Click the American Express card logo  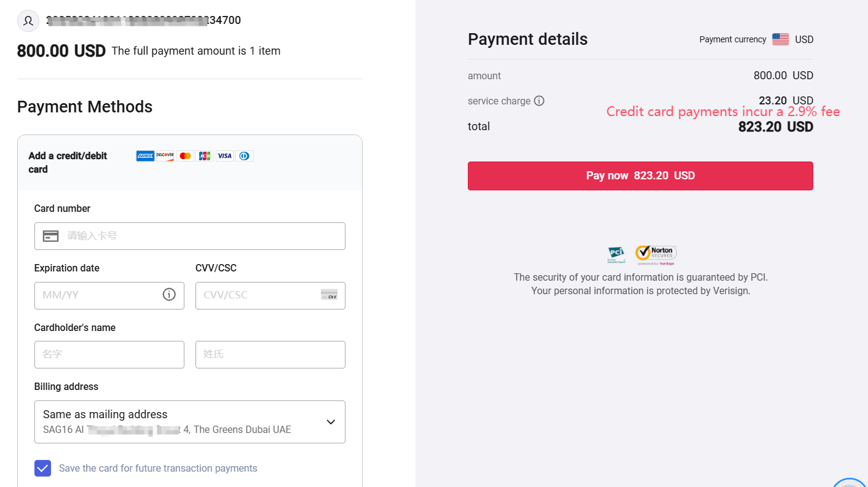[145, 156]
